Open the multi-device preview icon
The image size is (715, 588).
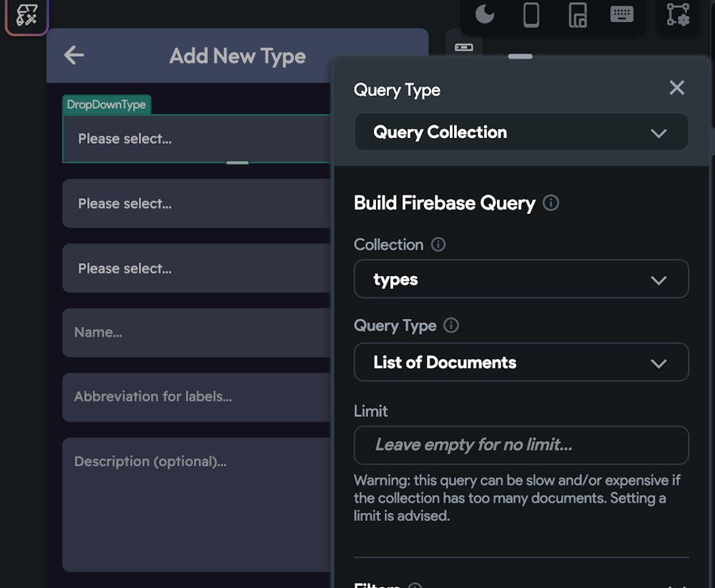576,15
